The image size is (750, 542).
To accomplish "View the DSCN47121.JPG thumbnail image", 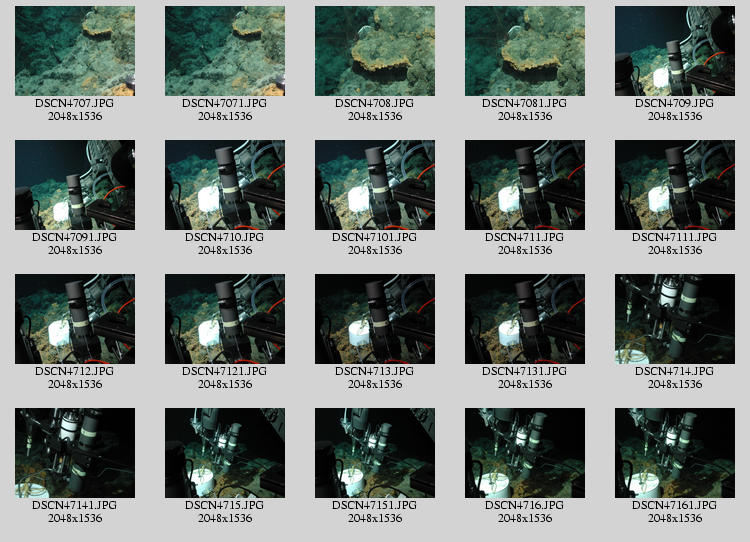I will (225, 319).
